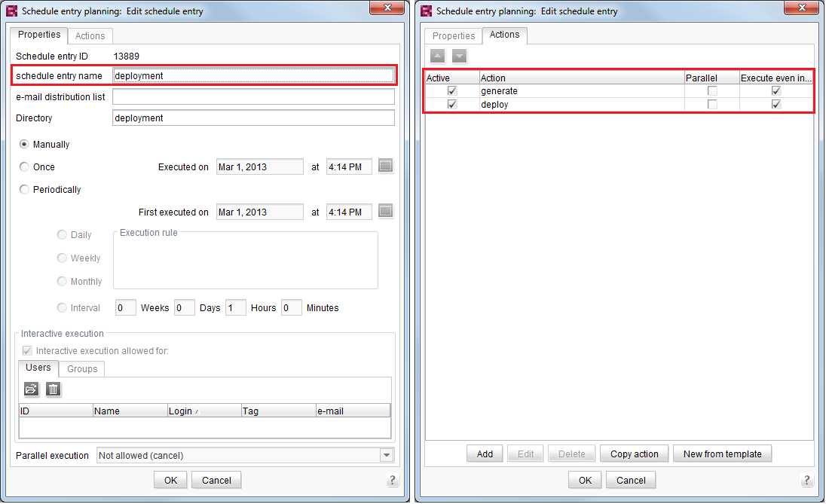
Task: Select Actions tab in right dialog
Action: [x=505, y=35]
